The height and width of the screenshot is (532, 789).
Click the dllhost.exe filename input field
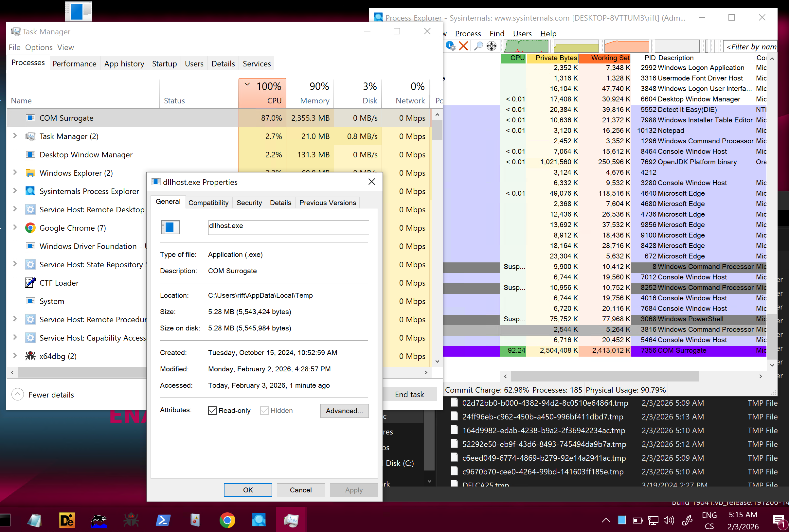[x=288, y=227]
